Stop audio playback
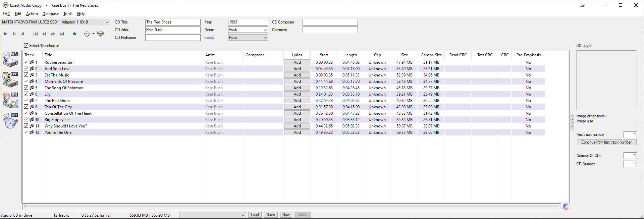This screenshot has width=644, height=219. coord(23,34)
